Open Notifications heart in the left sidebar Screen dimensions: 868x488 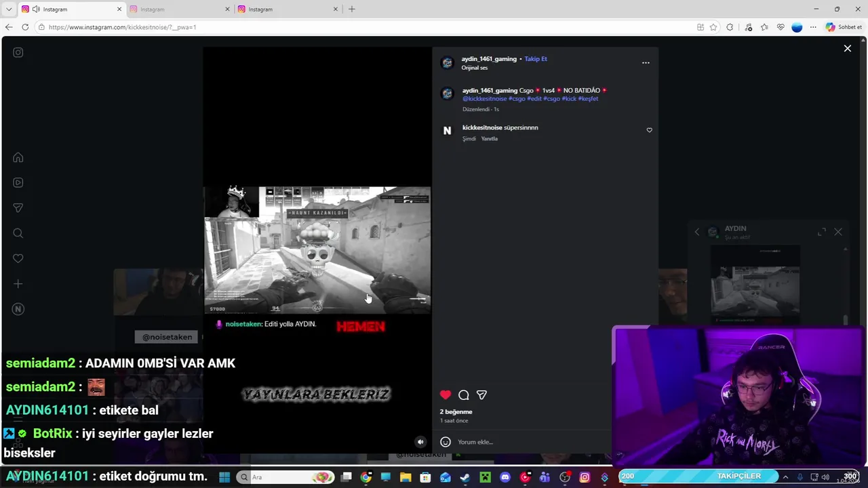[18, 258]
